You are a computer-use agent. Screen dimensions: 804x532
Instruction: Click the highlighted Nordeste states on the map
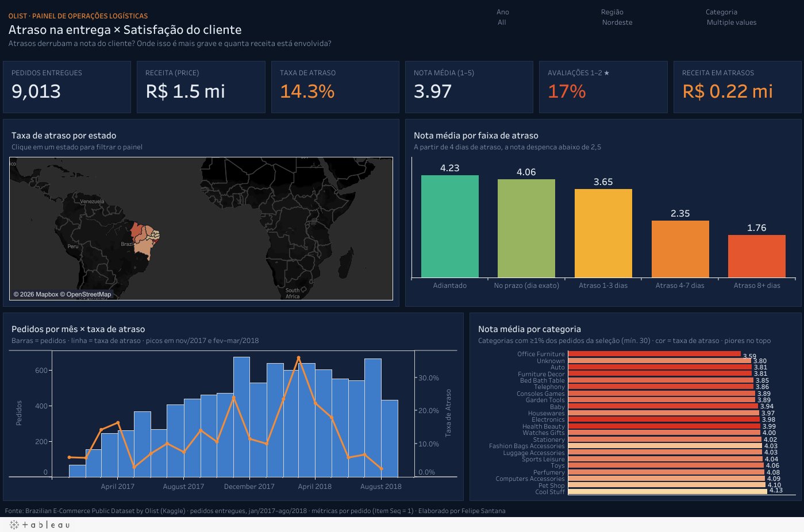pos(144,240)
